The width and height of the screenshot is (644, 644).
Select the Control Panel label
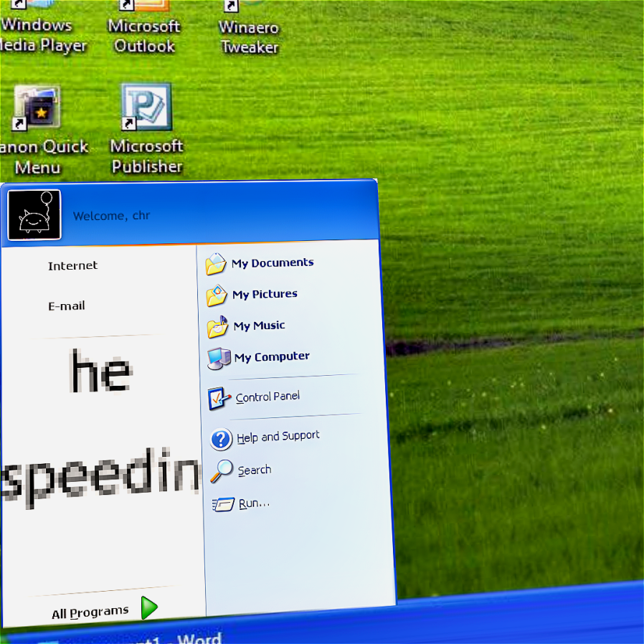tap(267, 397)
